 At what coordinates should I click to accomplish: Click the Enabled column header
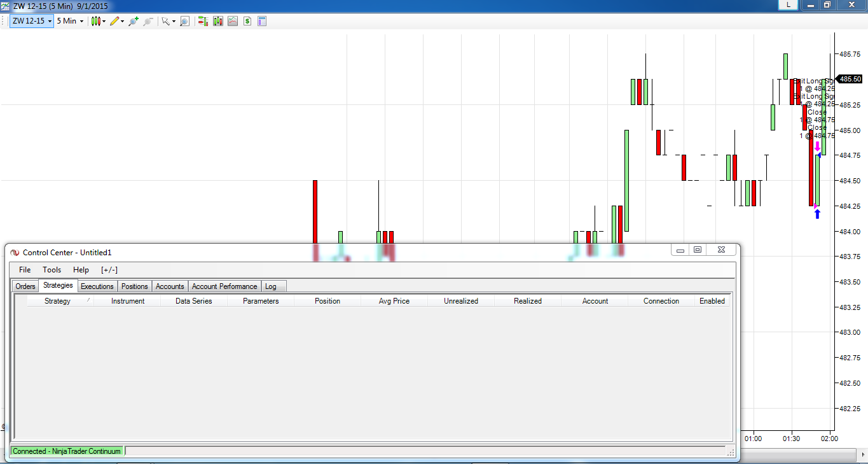(x=712, y=301)
